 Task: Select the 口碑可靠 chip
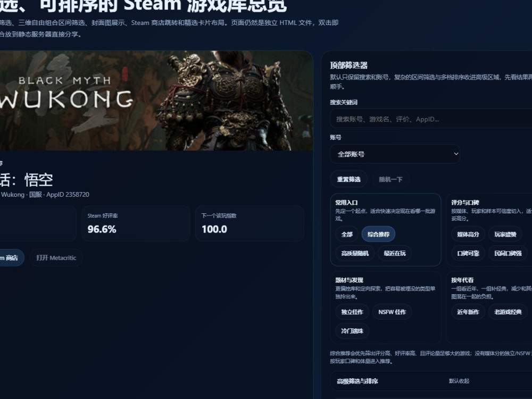pyautogui.click(x=468, y=253)
